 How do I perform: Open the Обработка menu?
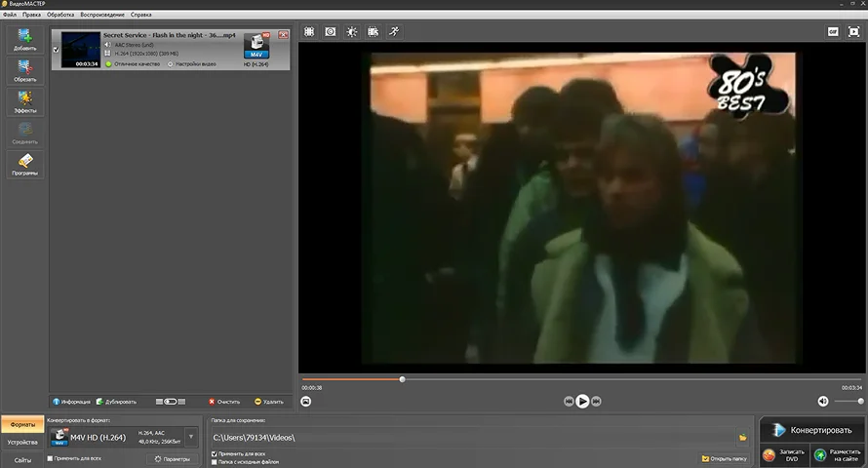60,16
